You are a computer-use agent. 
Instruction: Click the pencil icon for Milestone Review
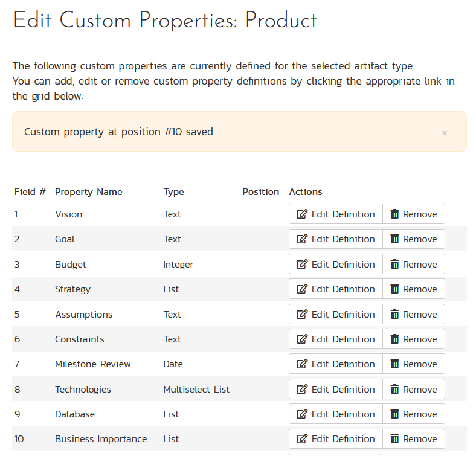click(x=302, y=364)
